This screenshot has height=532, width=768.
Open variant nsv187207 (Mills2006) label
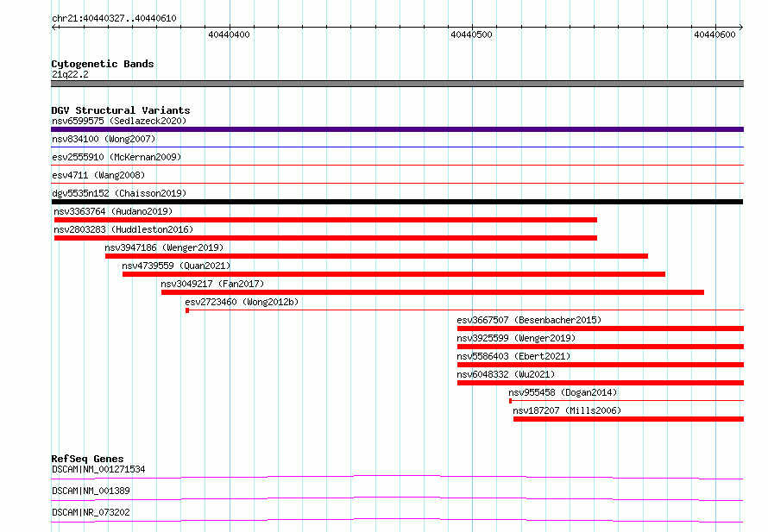coord(567,410)
